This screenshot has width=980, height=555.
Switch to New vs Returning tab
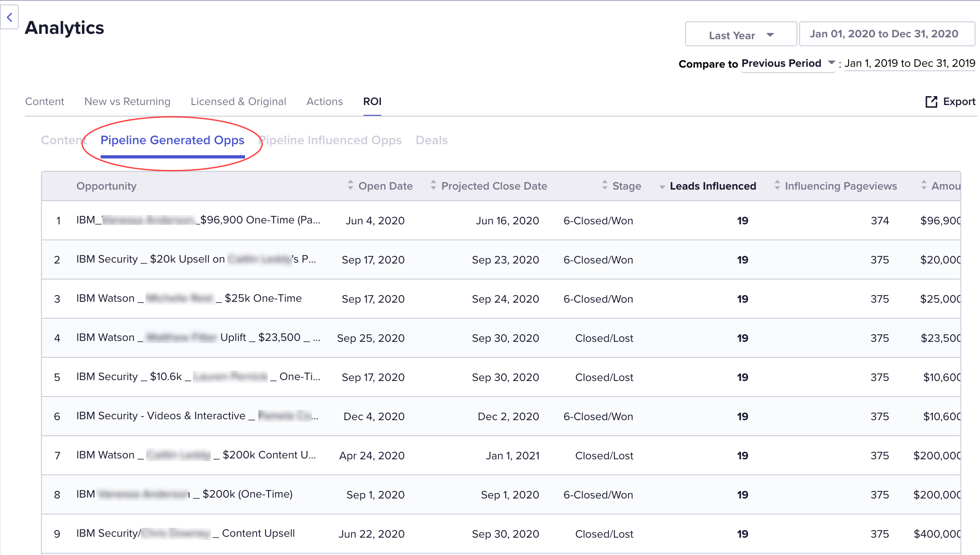pos(127,101)
